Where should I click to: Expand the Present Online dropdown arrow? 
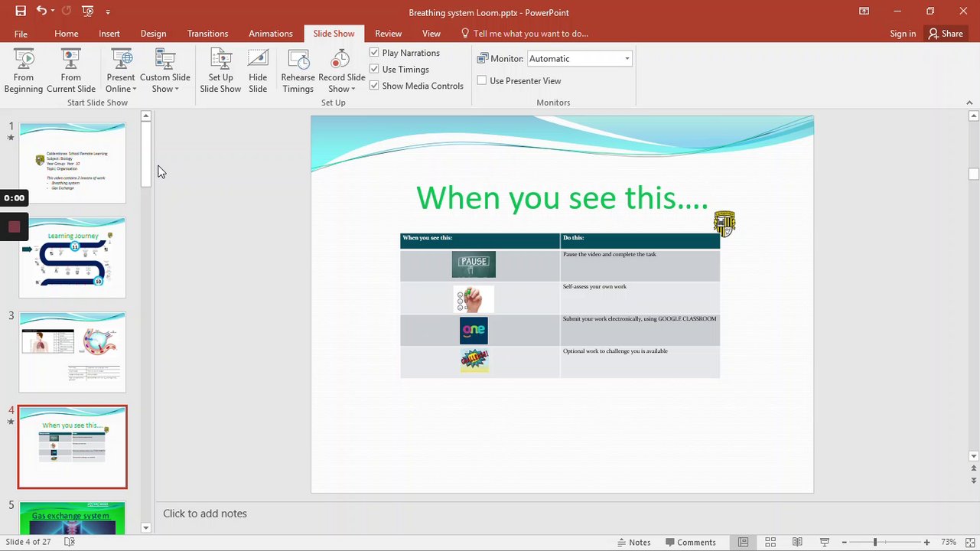pos(134,90)
